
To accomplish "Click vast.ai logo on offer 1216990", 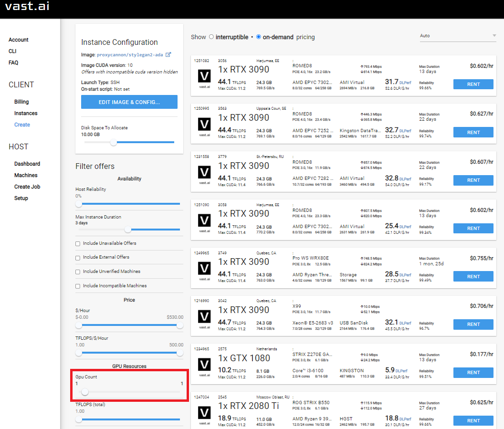I will (204, 319).
